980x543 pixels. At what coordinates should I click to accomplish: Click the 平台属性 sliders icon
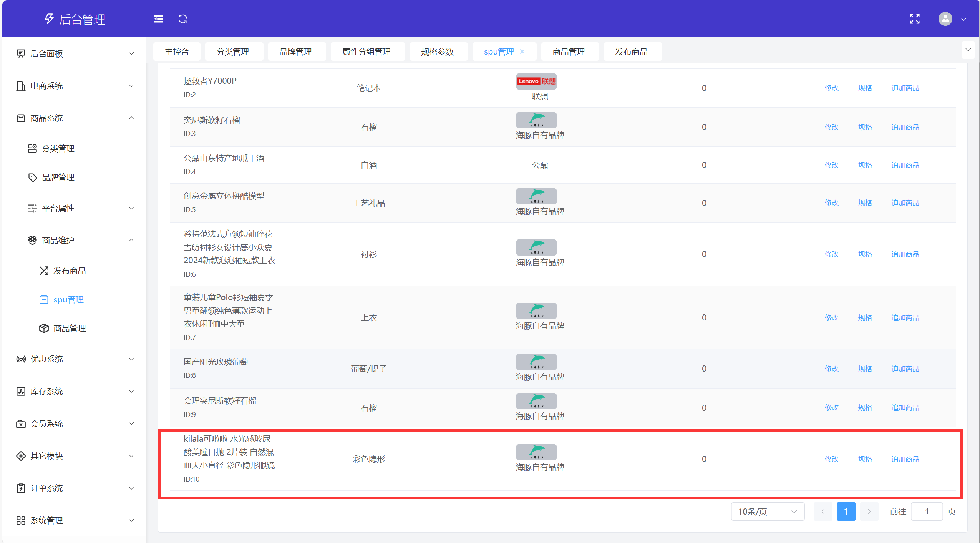coord(32,208)
